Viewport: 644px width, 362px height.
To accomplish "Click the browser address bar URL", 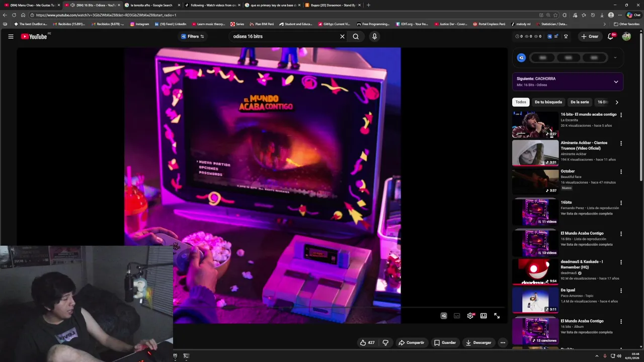I will pyautogui.click(x=106, y=15).
